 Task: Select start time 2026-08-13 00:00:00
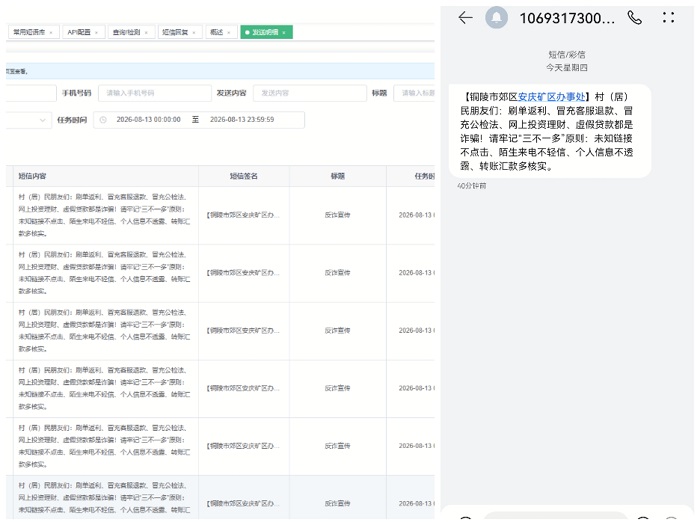coord(149,120)
